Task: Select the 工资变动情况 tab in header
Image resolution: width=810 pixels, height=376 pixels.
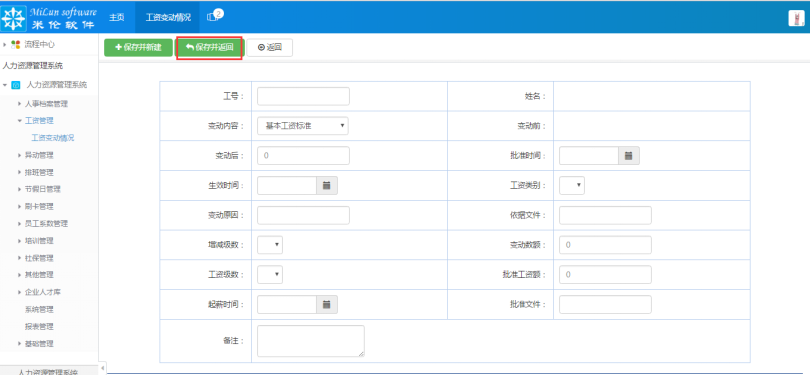Action: pyautogui.click(x=168, y=17)
